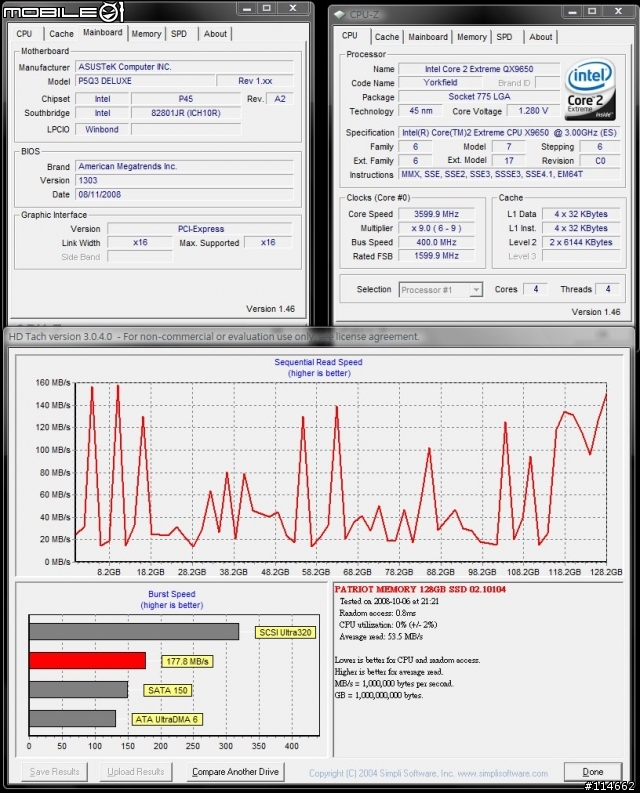The width and height of the screenshot is (640, 794).
Task: Click the Burst Speed chart title
Action: point(172,594)
